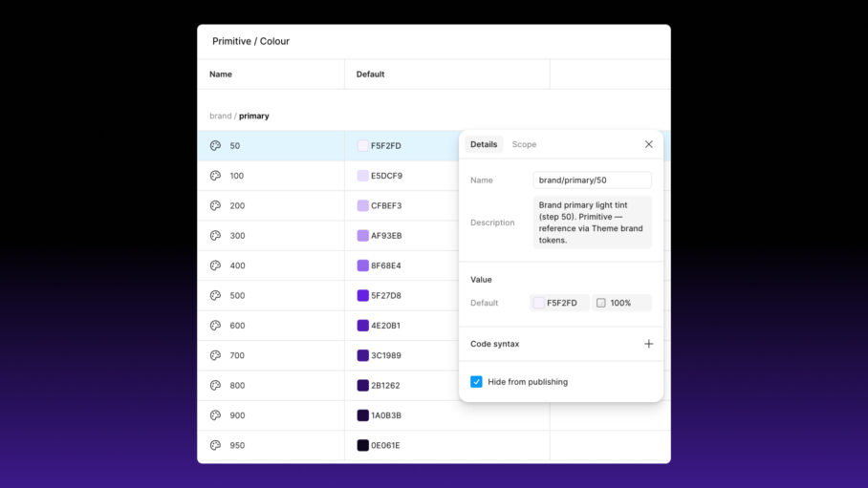Open the AF93EB colour swatch
The image size is (868, 488).
pyautogui.click(x=362, y=235)
